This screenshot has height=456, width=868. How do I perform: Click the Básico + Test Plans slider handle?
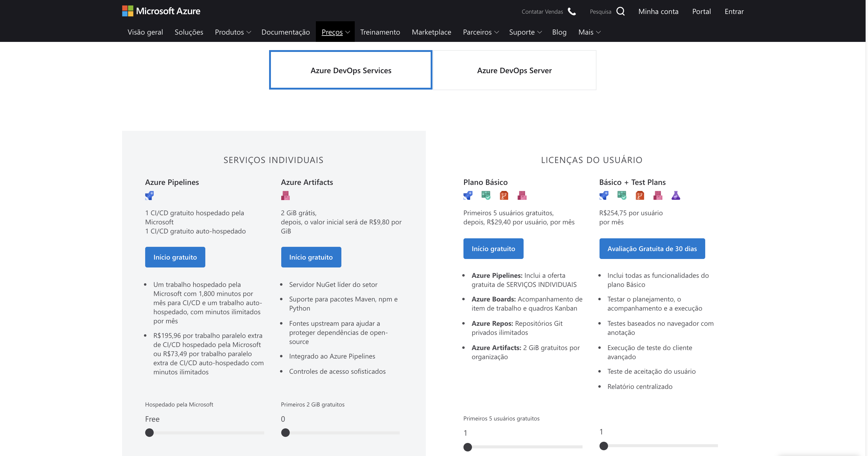point(604,446)
